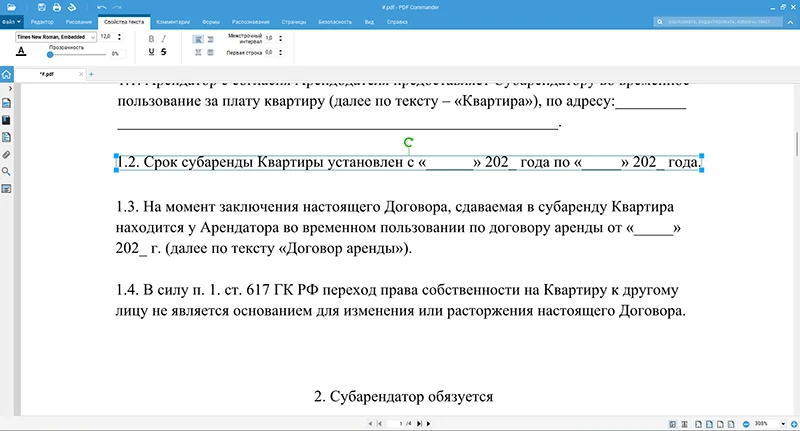
Task: Open the third sidebar document panel
Action: (6, 137)
